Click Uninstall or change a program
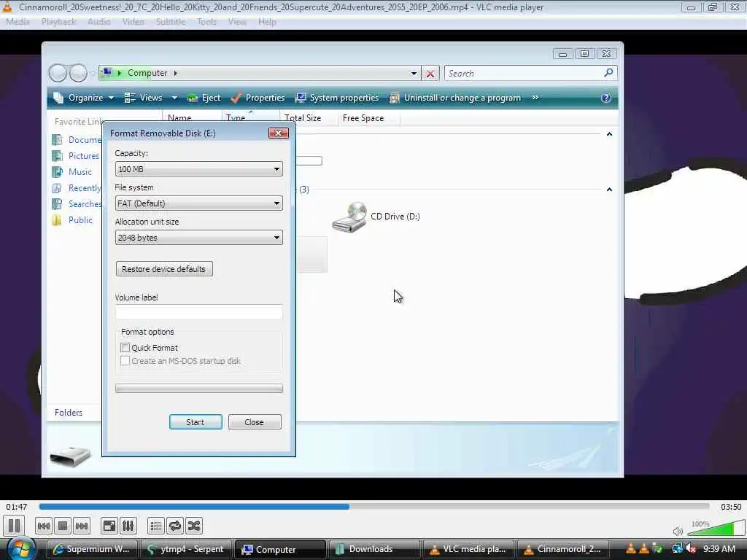The width and height of the screenshot is (747, 560). (455, 98)
